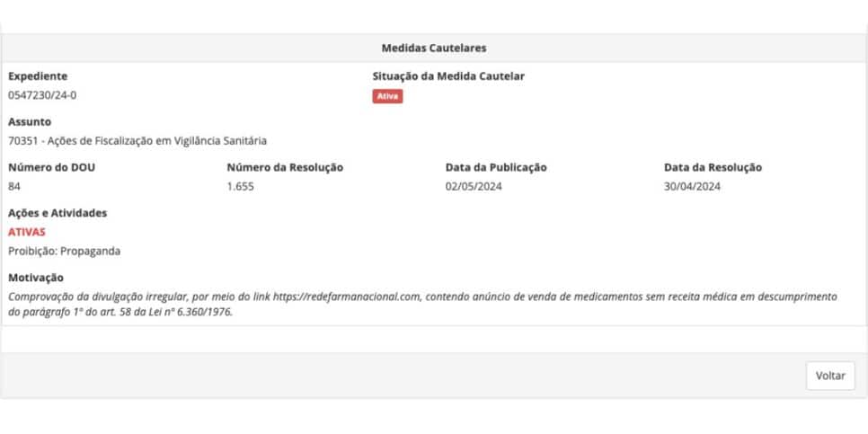This screenshot has width=868, height=434.
Task: Click the Número do DOU label
Action: pyautogui.click(x=45, y=167)
